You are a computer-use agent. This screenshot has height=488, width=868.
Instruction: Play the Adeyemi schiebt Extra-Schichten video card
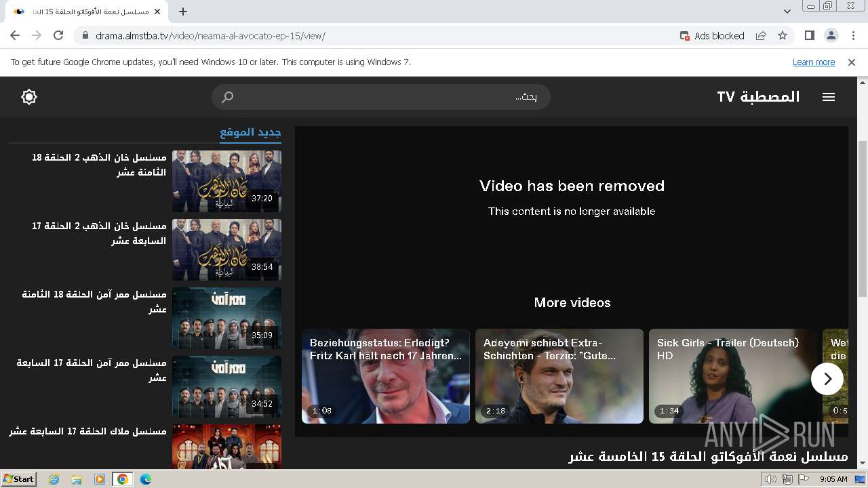[559, 376]
